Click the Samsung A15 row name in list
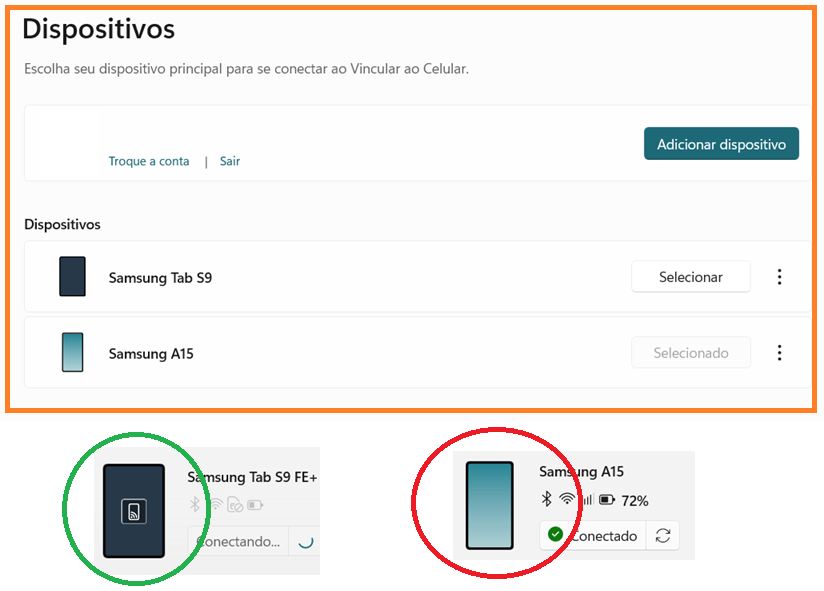Viewport: 824px width, 591px height. tap(151, 354)
